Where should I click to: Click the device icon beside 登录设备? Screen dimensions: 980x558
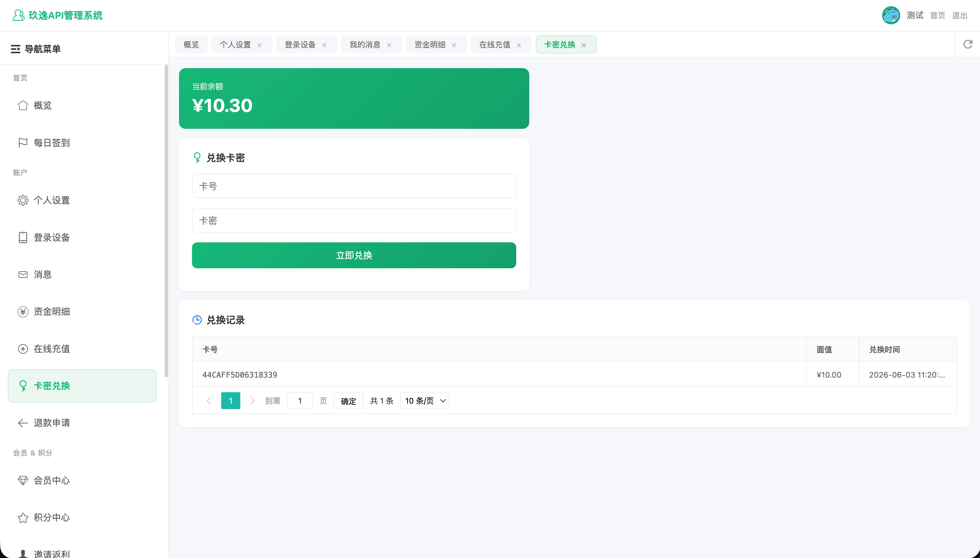(x=23, y=237)
